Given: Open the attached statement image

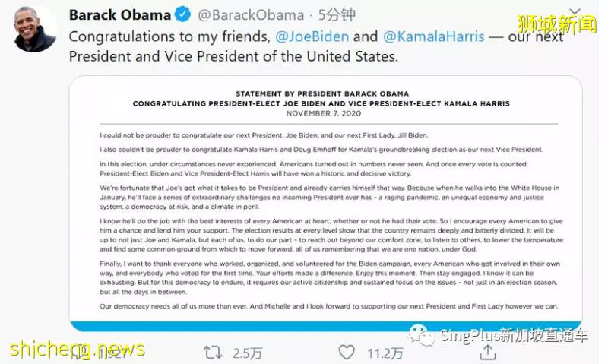Looking at the screenshot, I should click(x=326, y=204).
